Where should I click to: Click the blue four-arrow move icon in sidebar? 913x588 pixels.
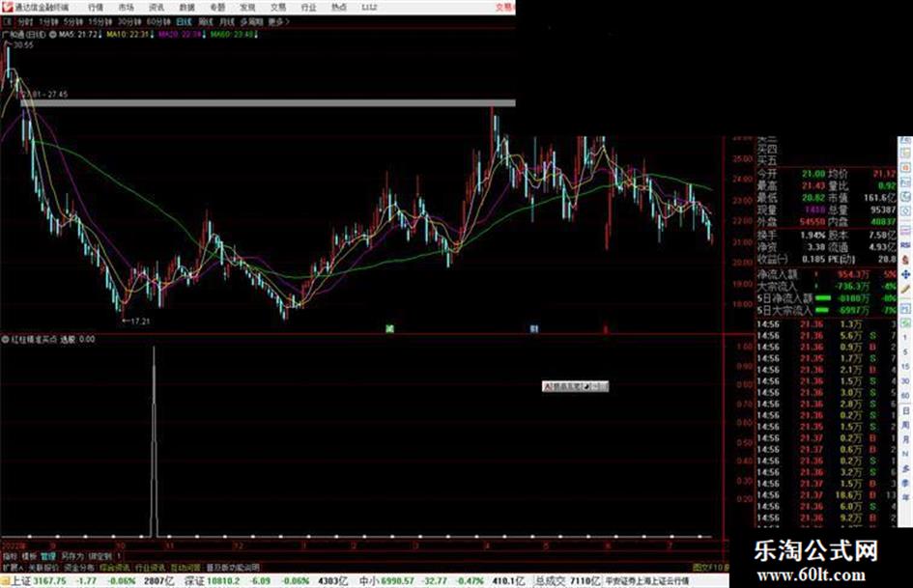click(905, 274)
